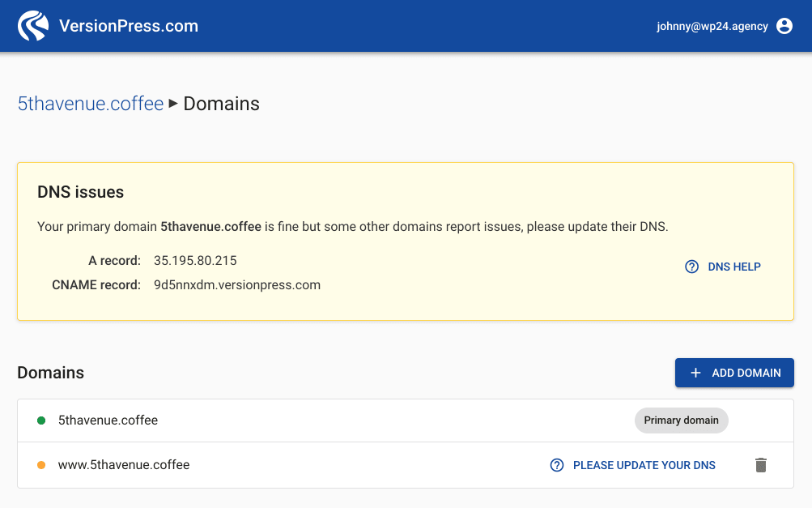Open the DNS HELP link
The width and height of the screenshot is (812, 508).
733,267
